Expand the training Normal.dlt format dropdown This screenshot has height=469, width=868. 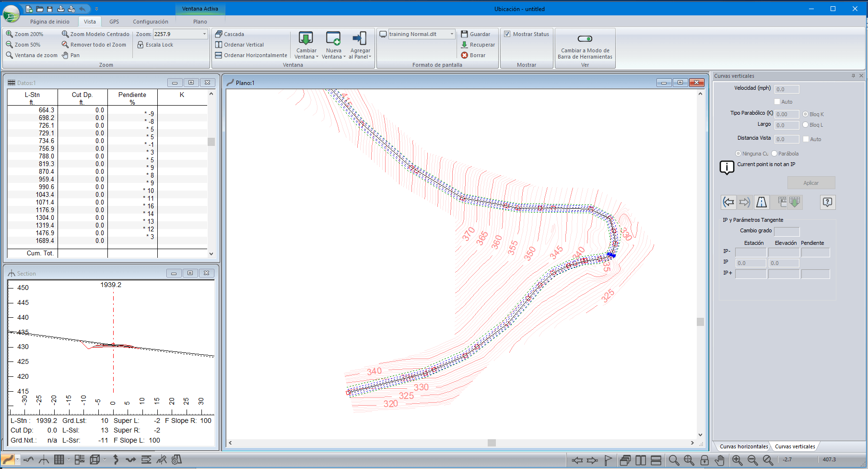click(452, 34)
